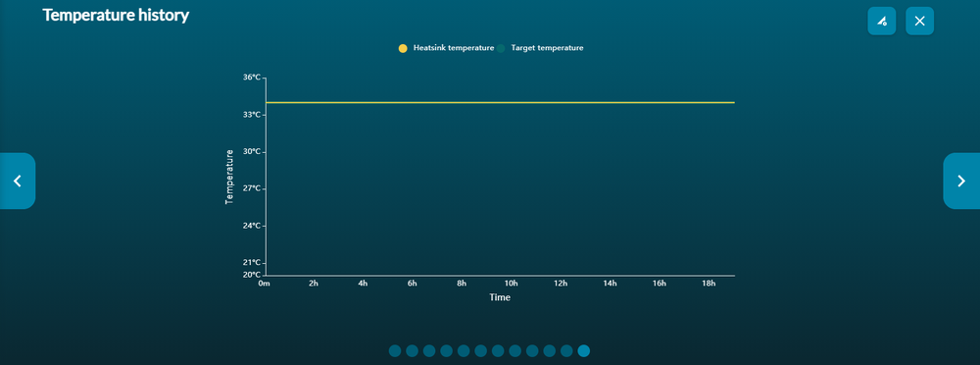Select the seventh pagination dot
Image resolution: width=980 pixels, height=365 pixels.
tap(498, 350)
